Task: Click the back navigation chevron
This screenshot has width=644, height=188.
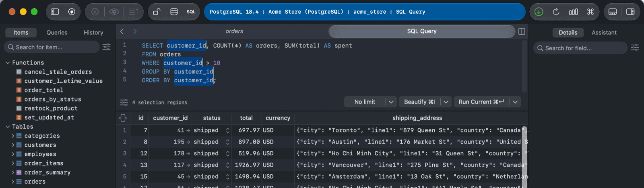Action: point(122,31)
